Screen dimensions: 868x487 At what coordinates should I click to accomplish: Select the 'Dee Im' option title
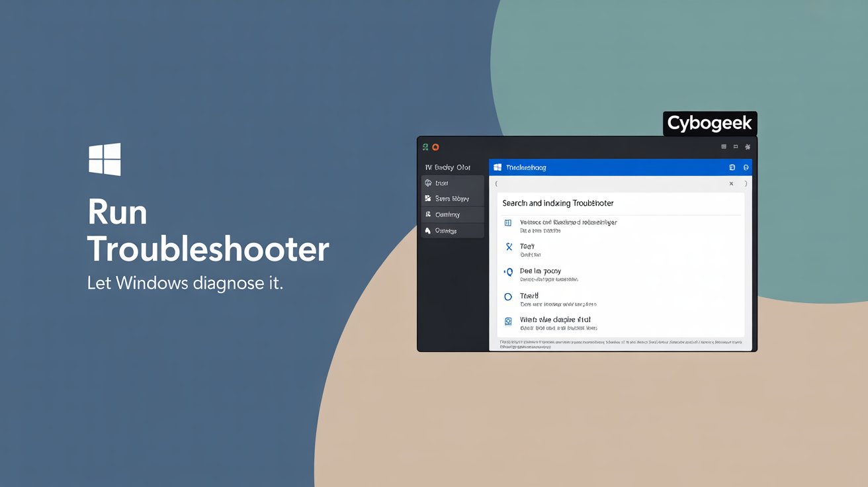point(541,271)
